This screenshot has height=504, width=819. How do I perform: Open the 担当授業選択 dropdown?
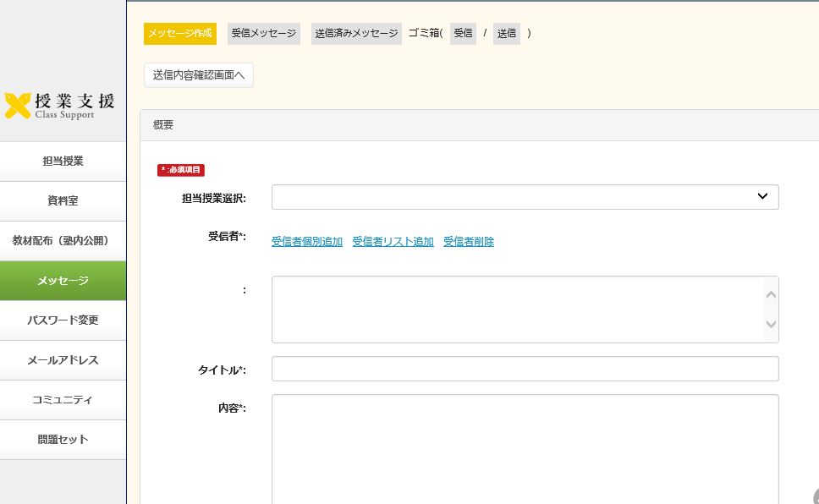pos(525,197)
